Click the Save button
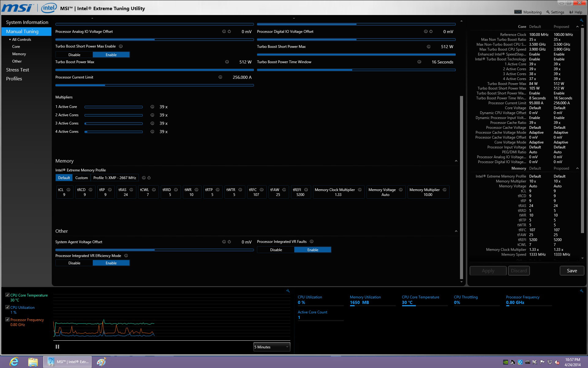Image resolution: width=588 pixels, height=368 pixels. pos(572,271)
